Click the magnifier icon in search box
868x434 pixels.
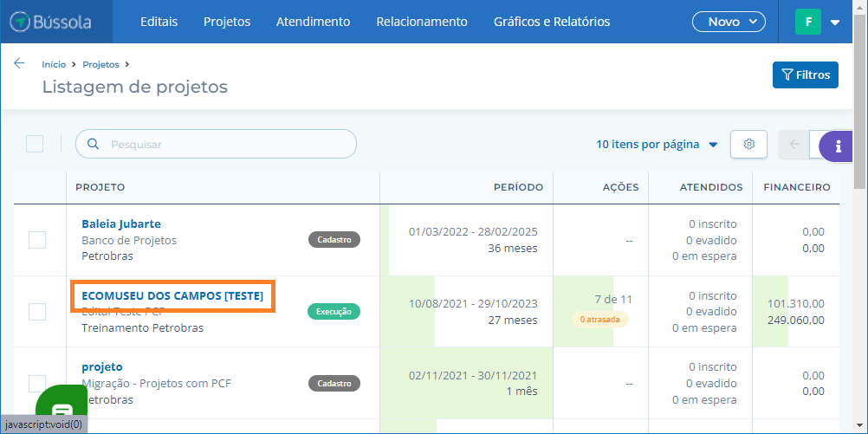point(94,145)
